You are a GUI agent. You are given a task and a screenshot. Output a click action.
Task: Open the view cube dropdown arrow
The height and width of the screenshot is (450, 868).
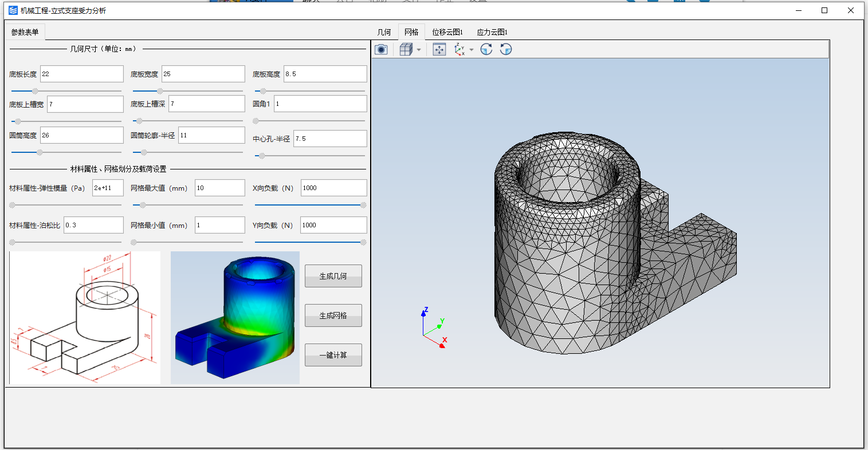pos(419,50)
